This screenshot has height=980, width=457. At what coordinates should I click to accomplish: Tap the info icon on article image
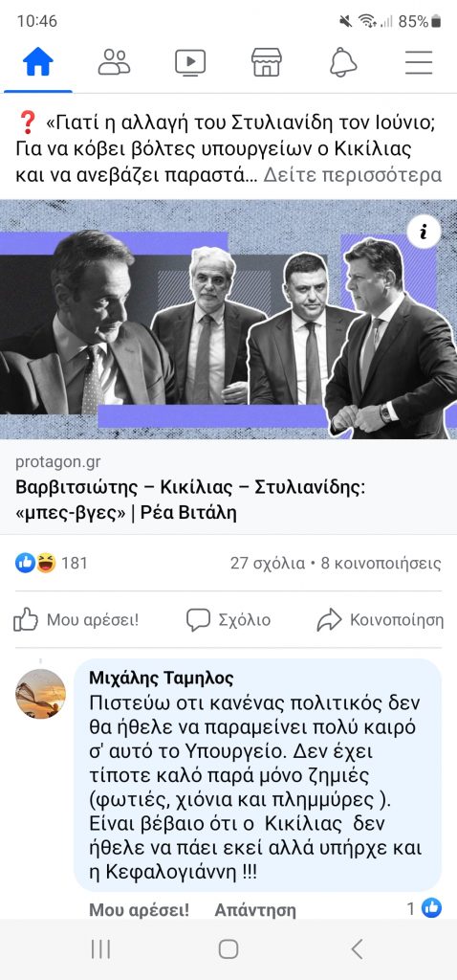point(424,233)
